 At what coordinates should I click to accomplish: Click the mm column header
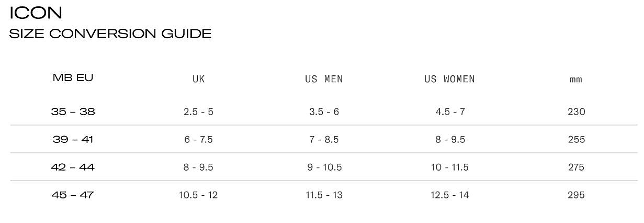[576, 80]
